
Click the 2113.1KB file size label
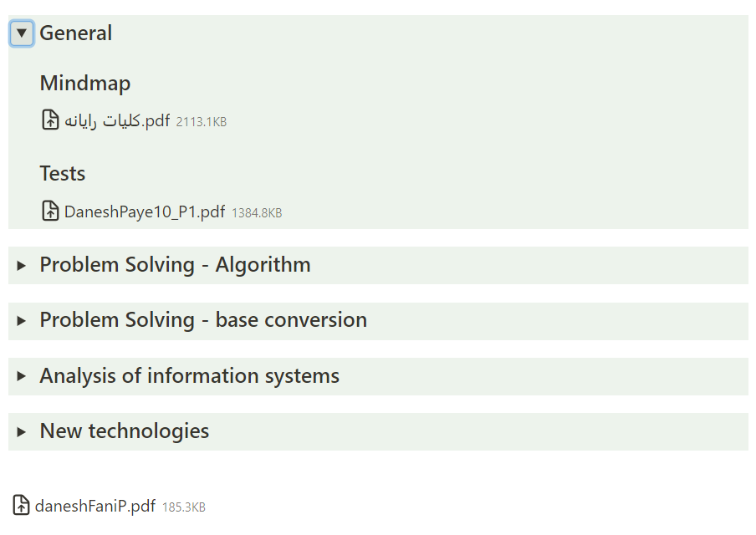pos(202,122)
